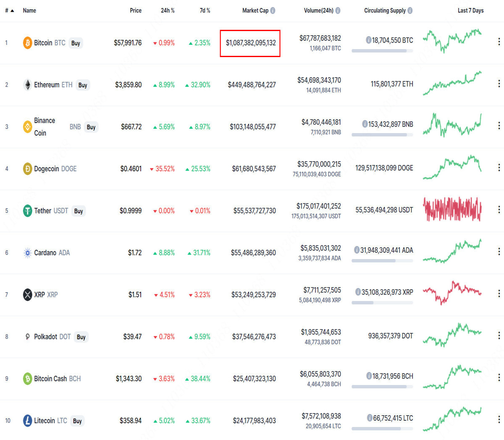Click the Dogecoin logo icon
The height and width of the screenshot is (440, 504).
(x=27, y=169)
